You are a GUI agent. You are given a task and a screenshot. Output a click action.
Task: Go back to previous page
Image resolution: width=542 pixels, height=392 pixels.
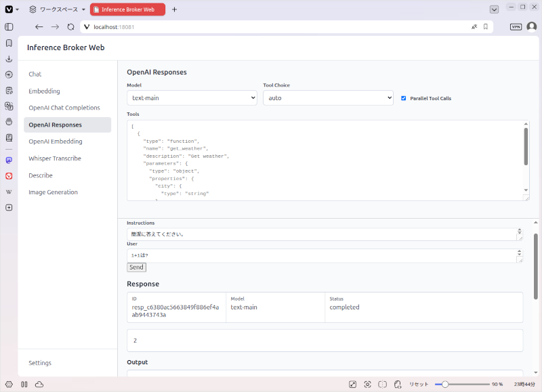[39, 27]
